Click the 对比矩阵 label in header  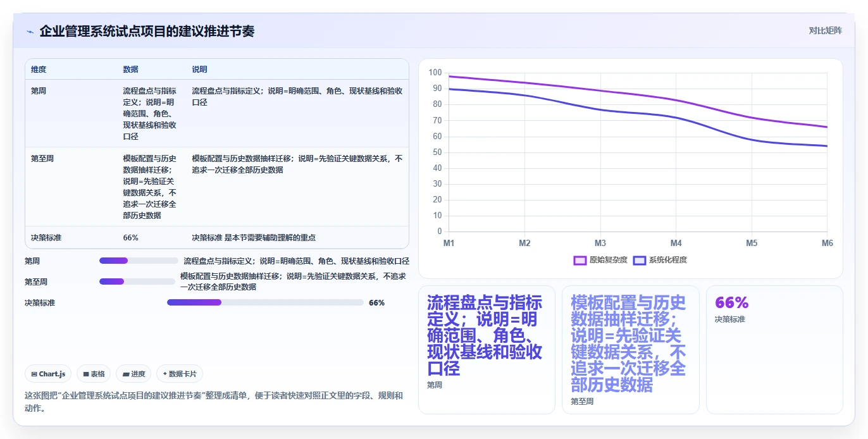[x=825, y=30]
